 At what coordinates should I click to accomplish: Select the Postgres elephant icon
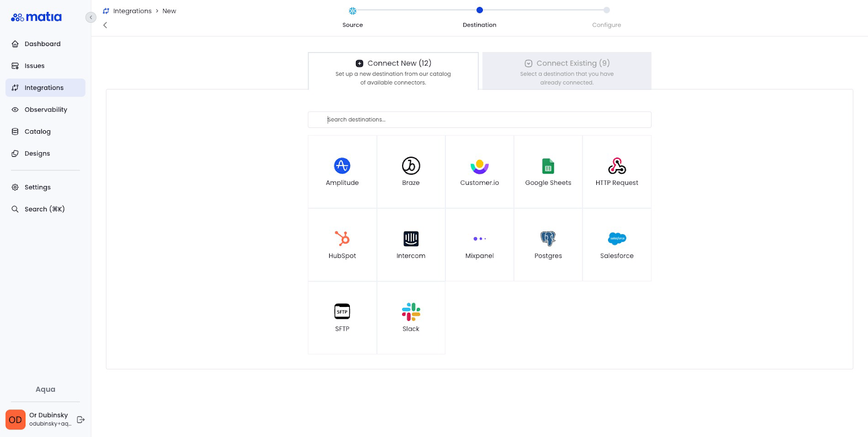tap(548, 239)
